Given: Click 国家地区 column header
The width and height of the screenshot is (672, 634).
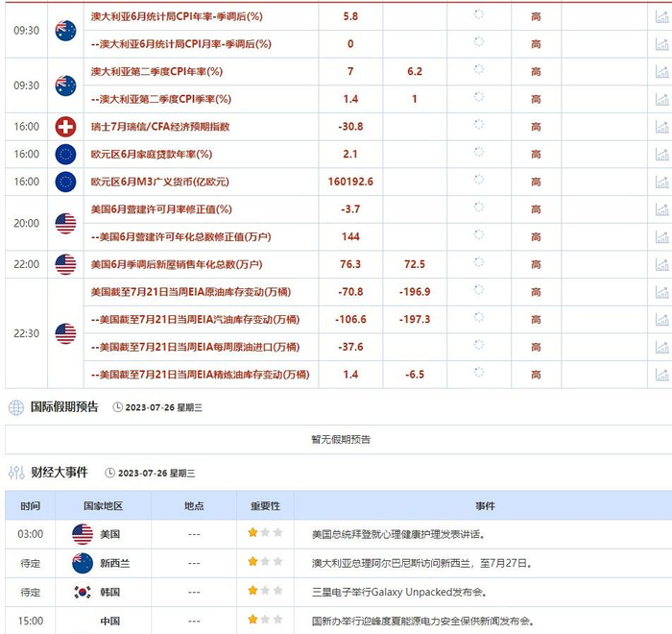Looking at the screenshot, I should (104, 506).
